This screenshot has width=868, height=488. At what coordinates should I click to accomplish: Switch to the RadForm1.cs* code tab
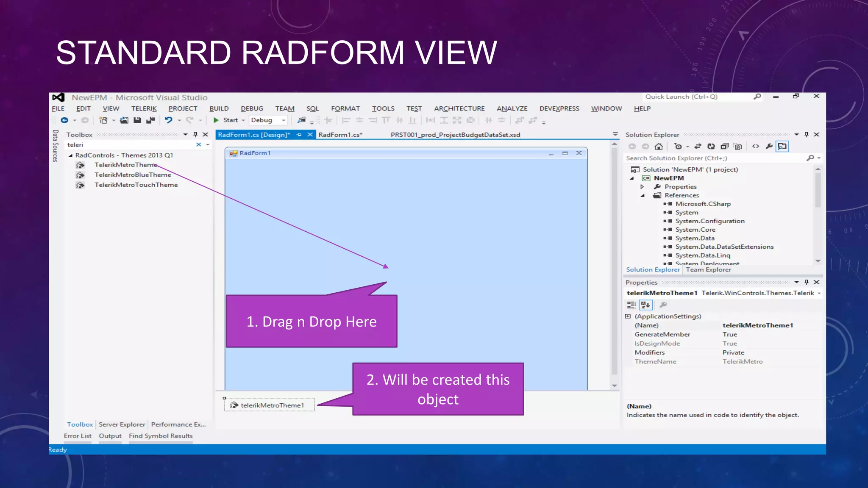340,135
